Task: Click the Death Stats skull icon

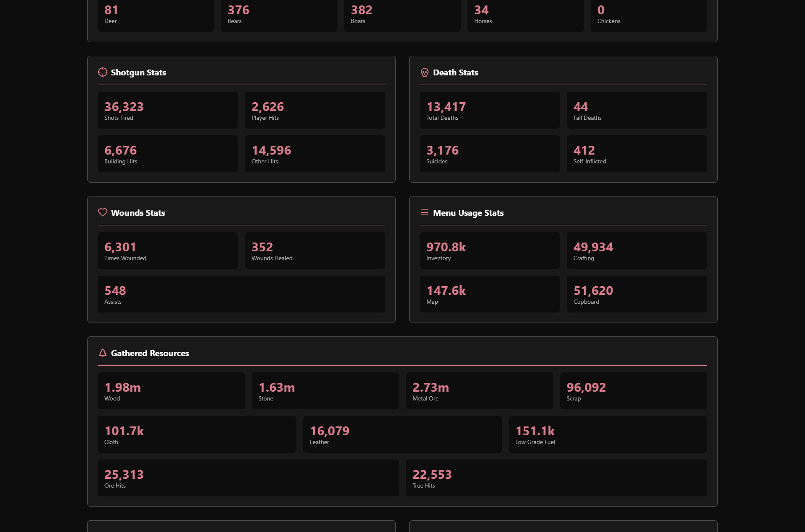Action: 424,72
